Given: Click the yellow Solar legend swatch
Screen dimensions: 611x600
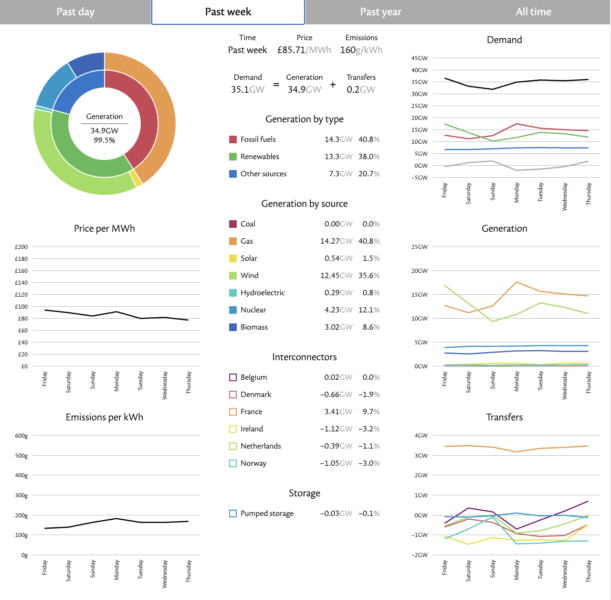Looking at the screenshot, I should click(x=233, y=257).
